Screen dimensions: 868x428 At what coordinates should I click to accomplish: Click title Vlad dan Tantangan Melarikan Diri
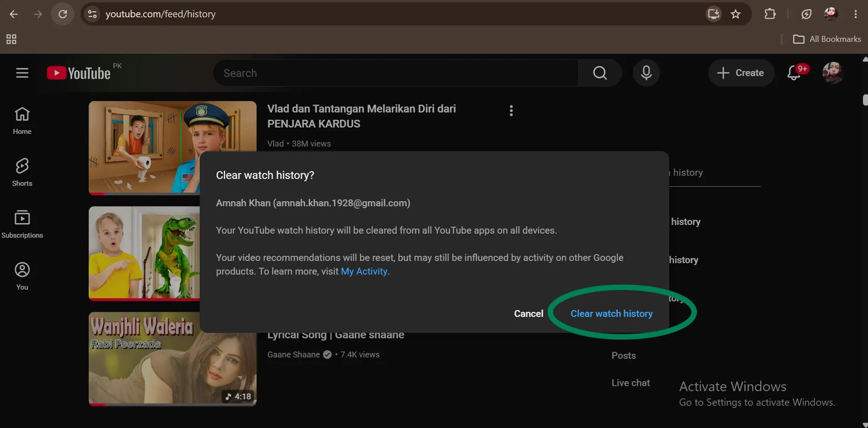point(361,116)
